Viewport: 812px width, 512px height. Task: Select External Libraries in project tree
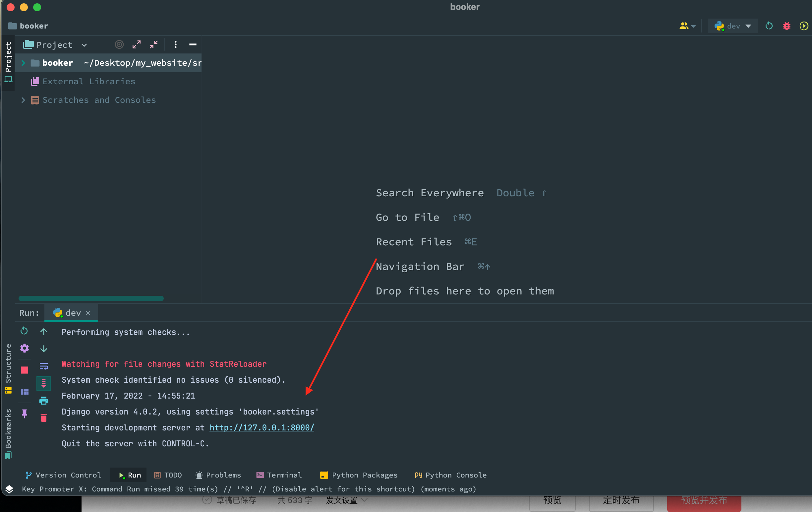[x=88, y=81]
